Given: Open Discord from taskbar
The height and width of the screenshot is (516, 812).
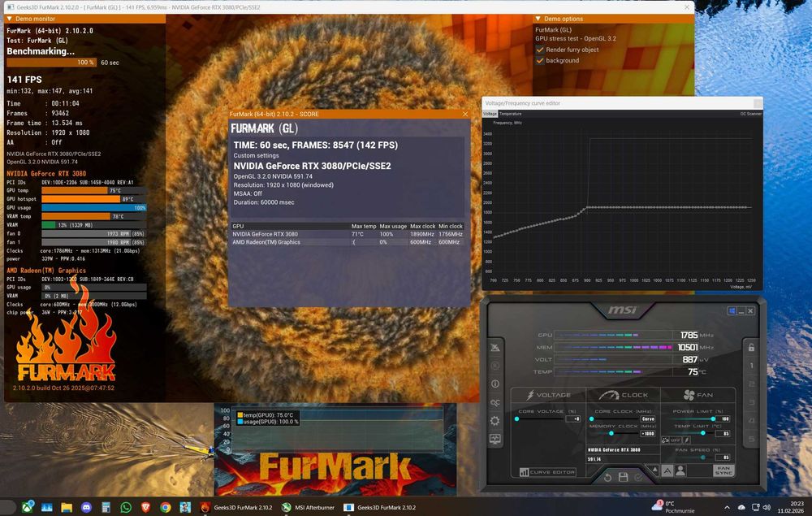Looking at the screenshot, I should pos(86,507).
